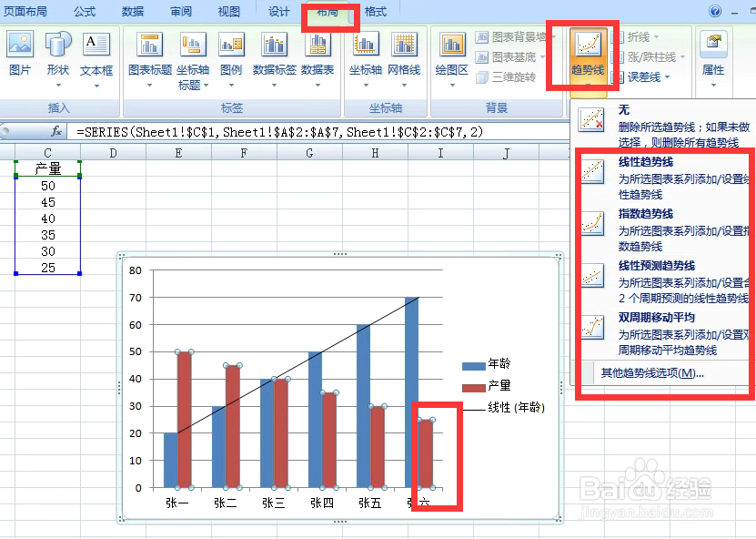This screenshot has height=539, width=756.
Task: Select Linear Trendline option
Action: click(x=663, y=178)
